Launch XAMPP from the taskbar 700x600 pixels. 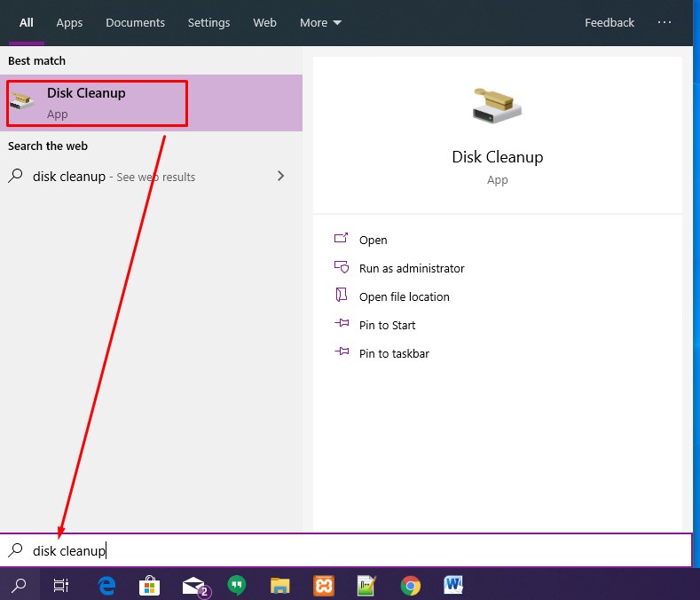(324, 585)
